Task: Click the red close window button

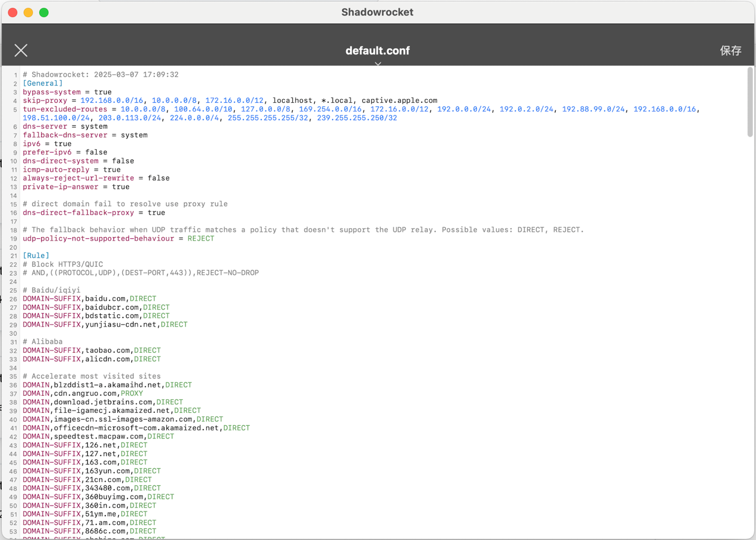Action: click(12, 12)
